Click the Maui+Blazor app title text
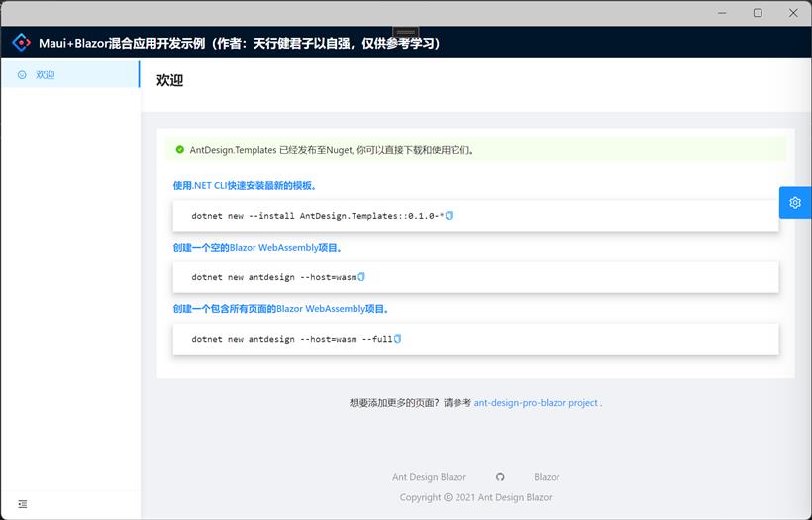Image resolution: width=812 pixels, height=520 pixels. 240,43
